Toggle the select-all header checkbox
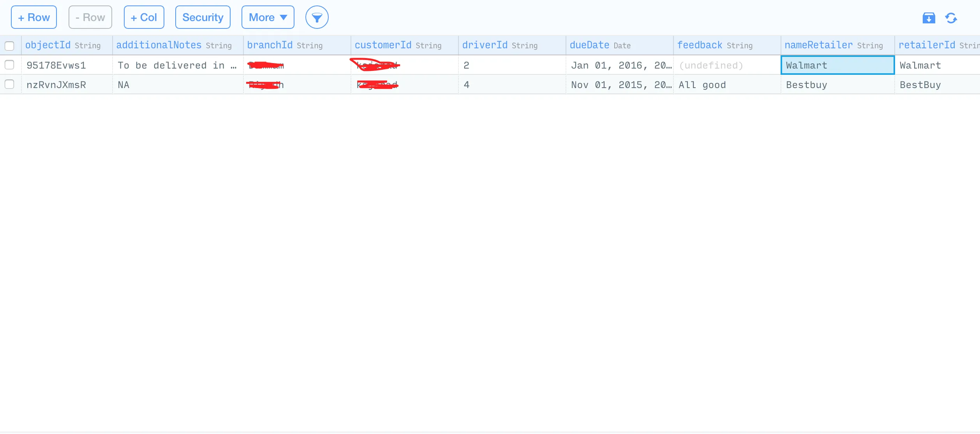This screenshot has height=434, width=980. click(9, 46)
